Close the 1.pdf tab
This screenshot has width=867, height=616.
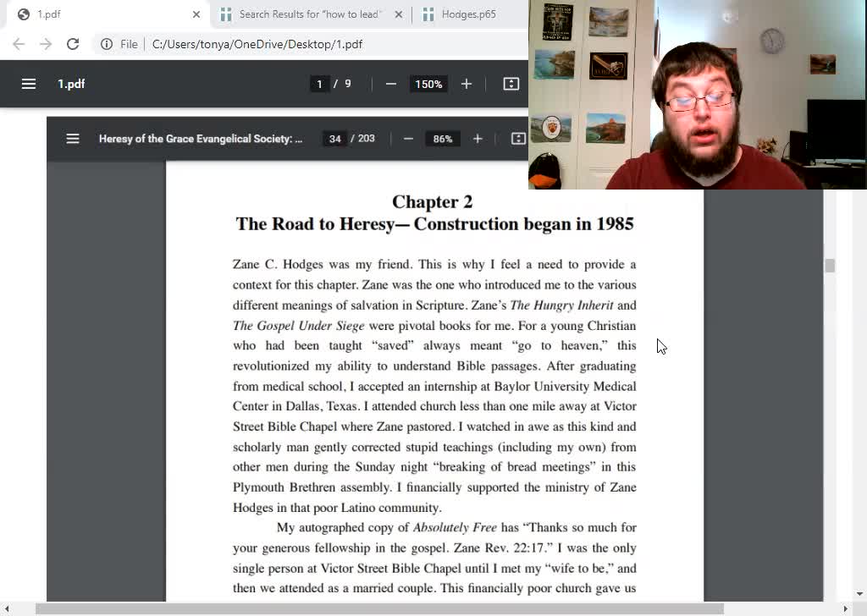tap(196, 14)
